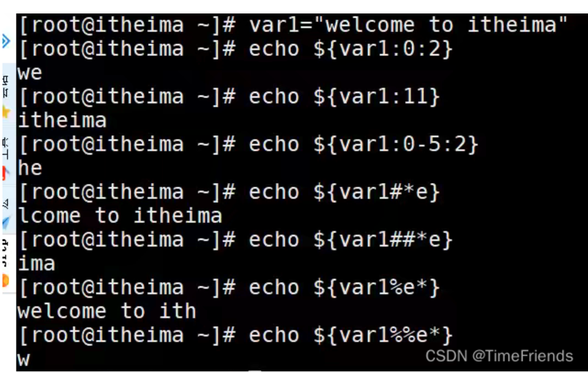Click the blue double-chevron sidebar icon

[6, 41]
